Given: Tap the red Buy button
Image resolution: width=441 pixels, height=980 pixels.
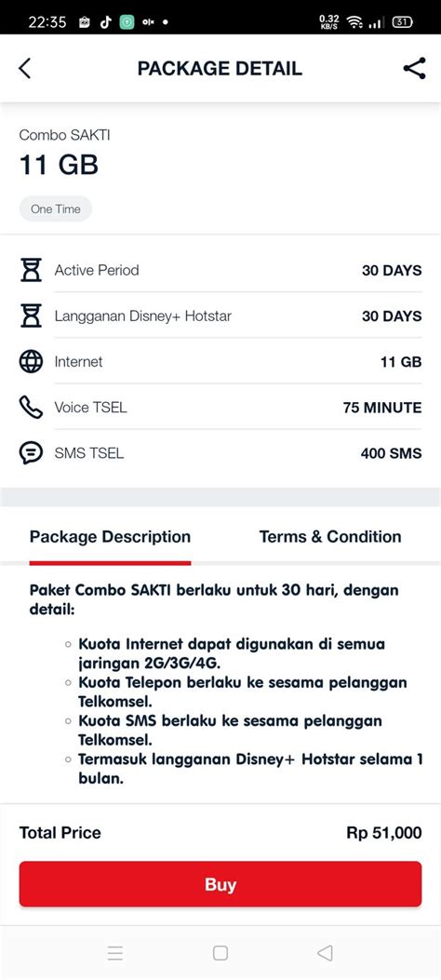Looking at the screenshot, I should [220, 884].
